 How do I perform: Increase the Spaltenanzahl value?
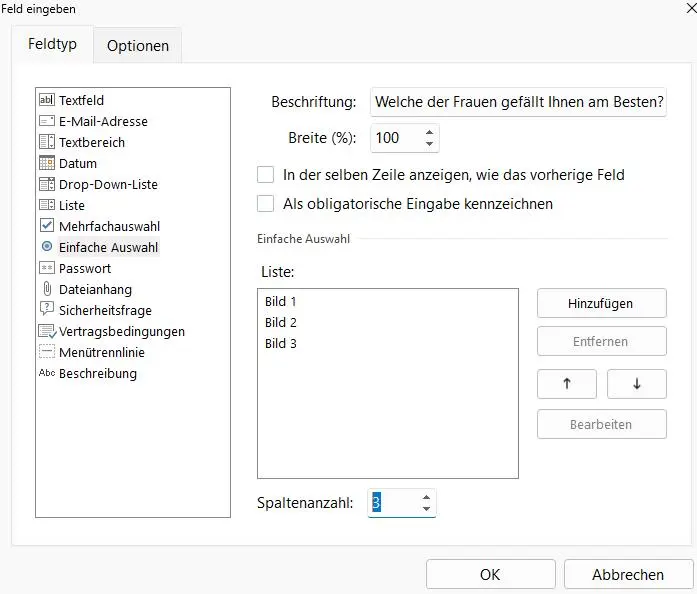(x=427, y=497)
